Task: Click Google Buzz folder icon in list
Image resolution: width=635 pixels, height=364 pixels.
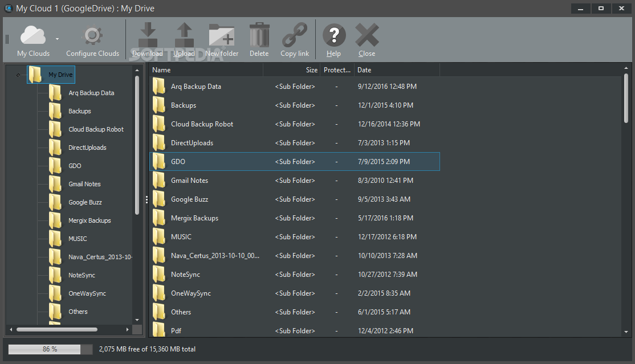Action: pos(159,199)
